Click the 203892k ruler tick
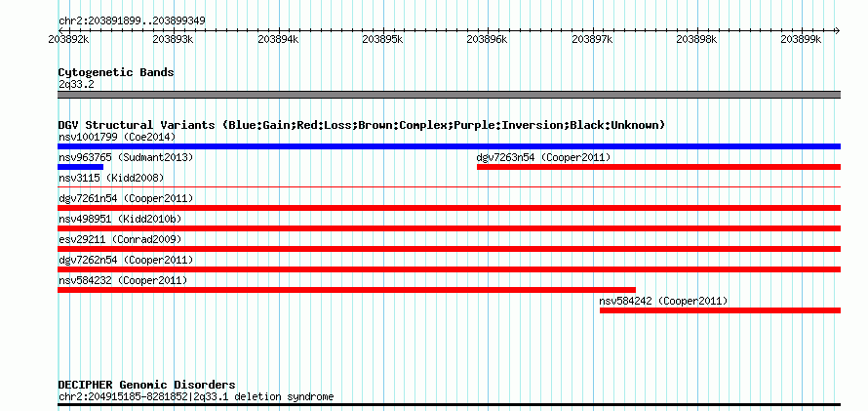Viewport: 868px width, 411px height. (x=68, y=40)
